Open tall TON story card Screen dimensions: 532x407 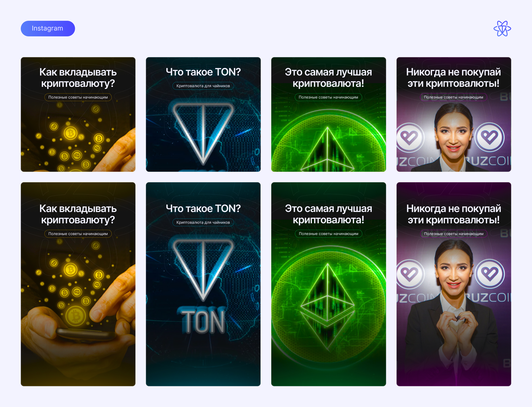pos(203,284)
